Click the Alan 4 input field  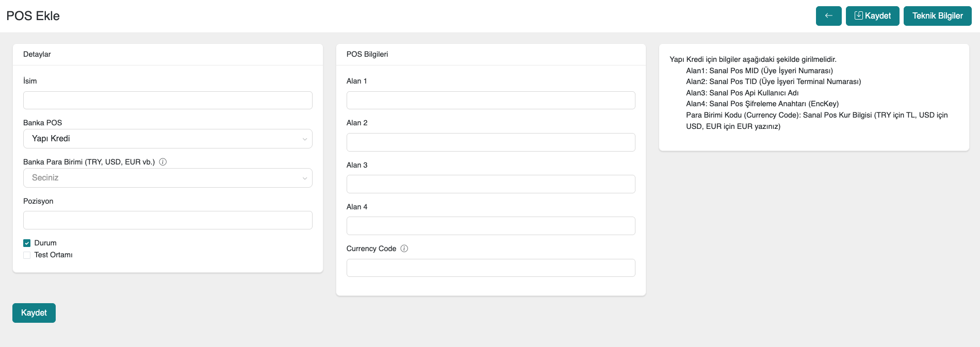[491, 226]
